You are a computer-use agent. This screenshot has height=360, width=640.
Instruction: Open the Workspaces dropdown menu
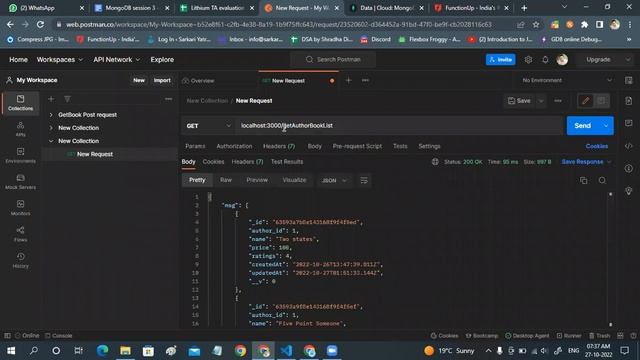coord(60,60)
